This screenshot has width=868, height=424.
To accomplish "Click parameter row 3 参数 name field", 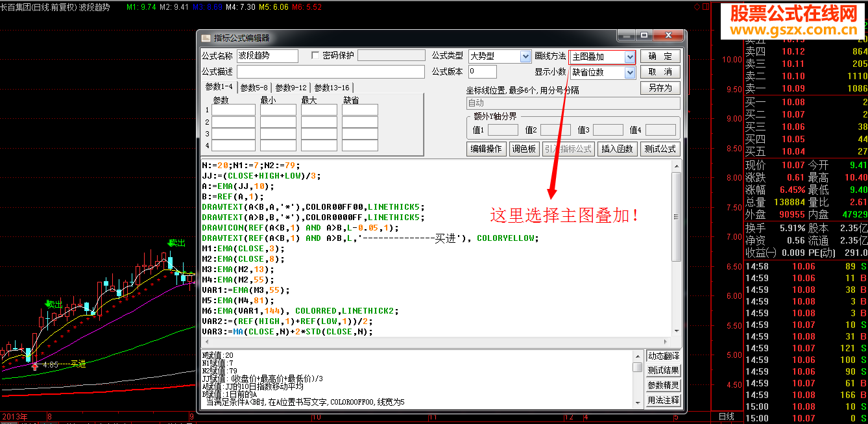I will point(234,134).
